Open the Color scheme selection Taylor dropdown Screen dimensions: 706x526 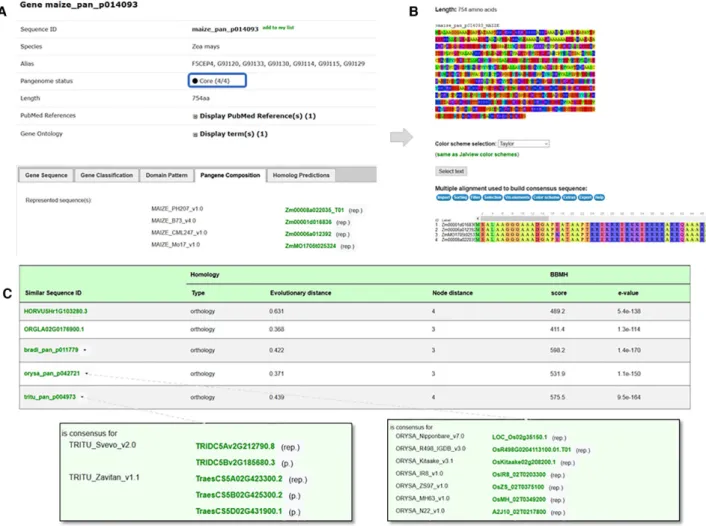point(524,144)
